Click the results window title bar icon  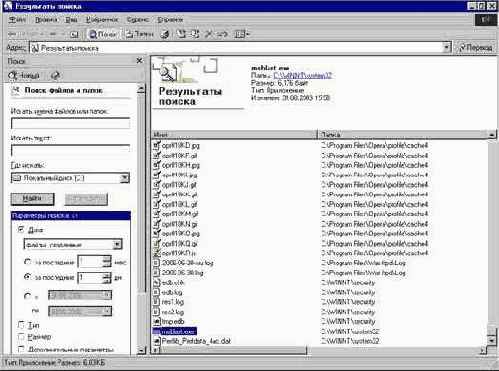[x=7, y=6]
